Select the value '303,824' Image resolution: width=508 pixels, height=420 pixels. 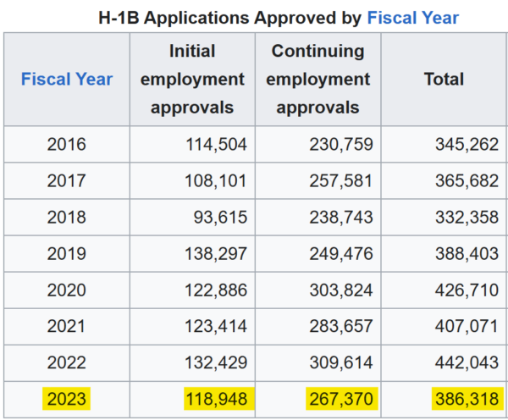341,290
